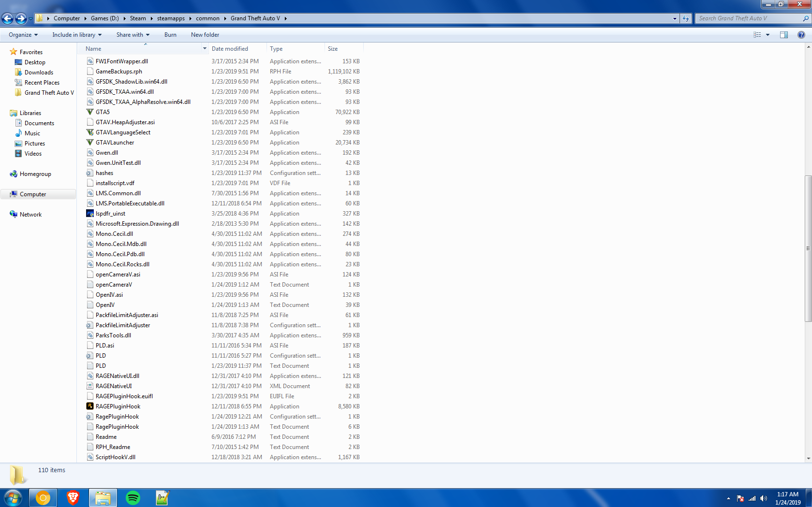The image size is (812, 507).
Task: Open the Share with dropdown
Action: [x=133, y=35]
